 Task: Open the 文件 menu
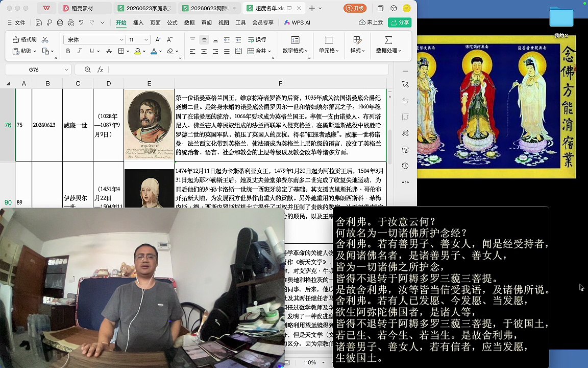coord(16,22)
